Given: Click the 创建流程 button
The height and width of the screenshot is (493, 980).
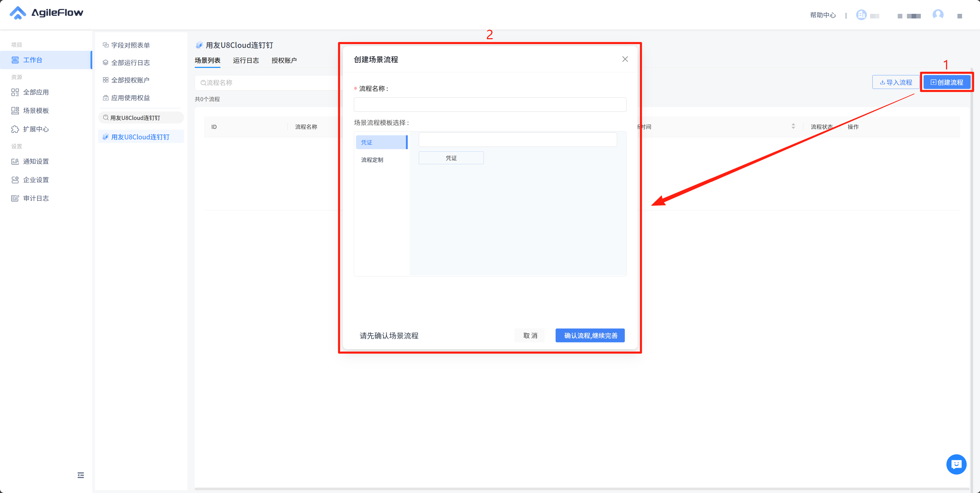Looking at the screenshot, I should tap(947, 82).
